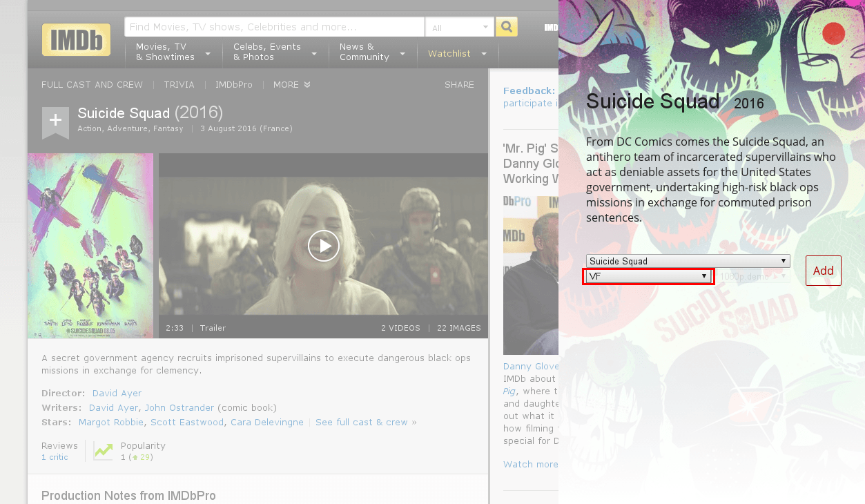This screenshot has height=504, width=865.
Task: Click the popularity trend chart icon
Action: (104, 451)
